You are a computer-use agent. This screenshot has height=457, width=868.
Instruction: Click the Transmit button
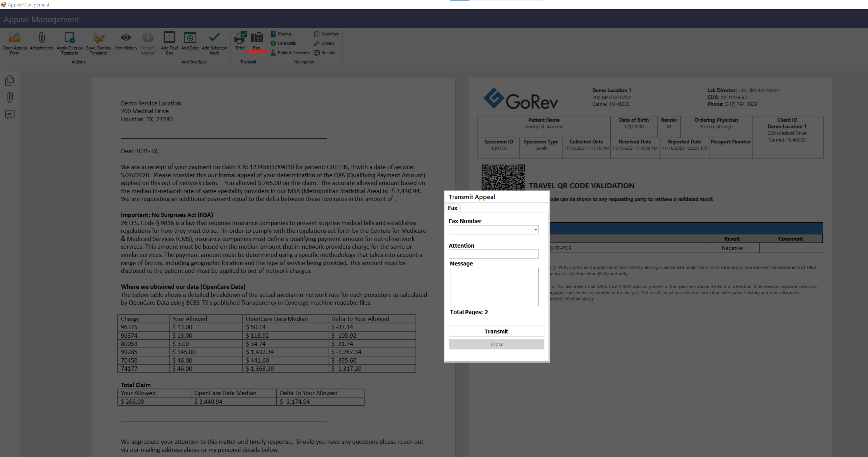tap(496, 331)
